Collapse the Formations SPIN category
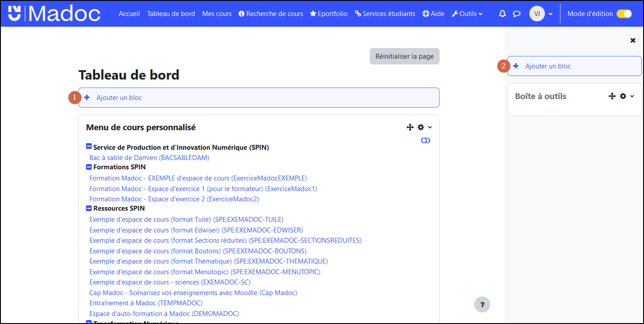Viewport: 644px width, 324px height. [x=89, y=167]
